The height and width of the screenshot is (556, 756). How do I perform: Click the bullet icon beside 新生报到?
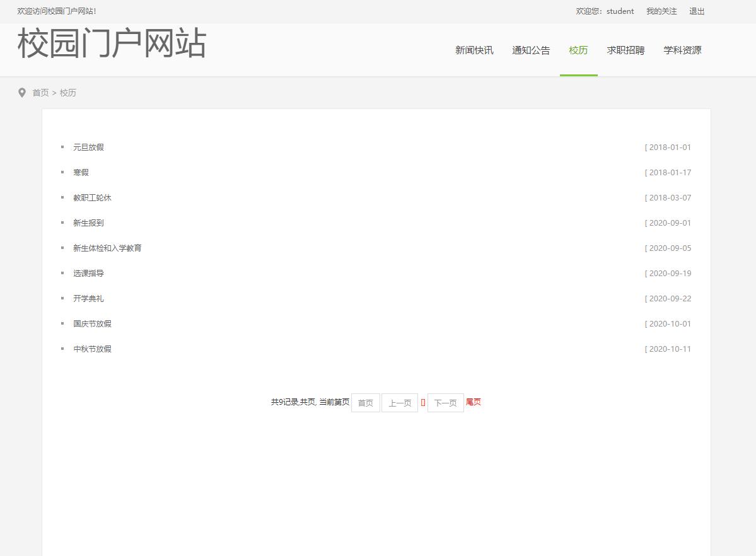pyautogui.click(x=62, y=223)
